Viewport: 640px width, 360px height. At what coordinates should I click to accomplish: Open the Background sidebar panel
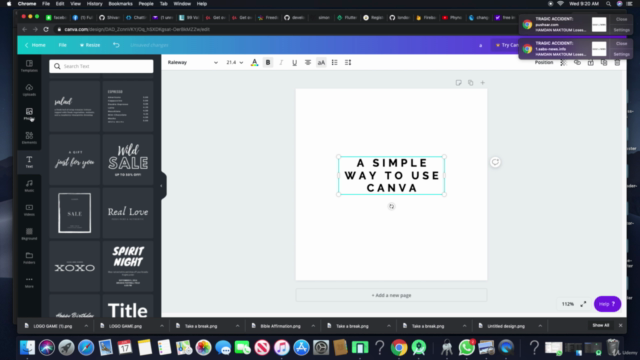click(29, 234)
